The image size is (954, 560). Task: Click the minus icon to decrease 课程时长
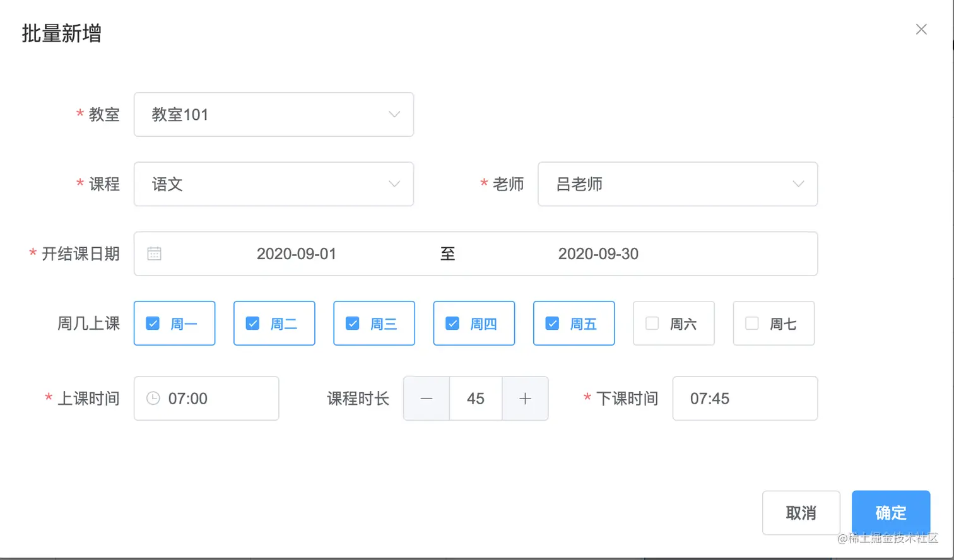(x=427, y=398)
